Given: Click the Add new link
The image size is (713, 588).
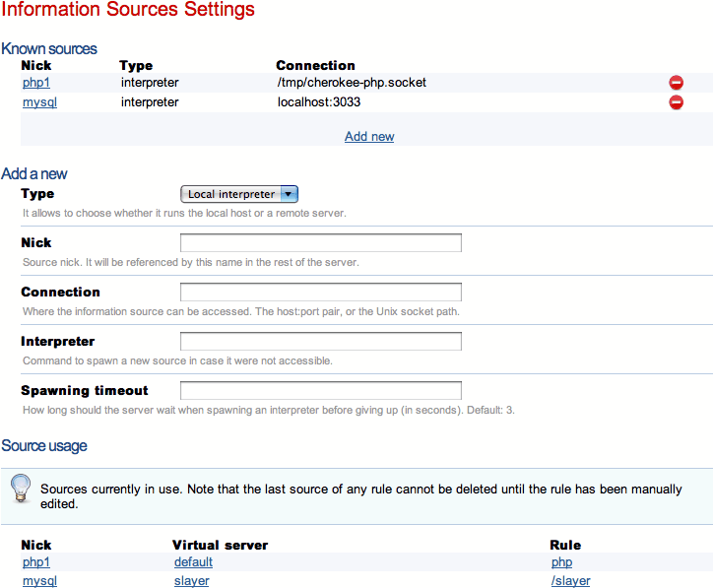Looking at the screenshot, I should click(x=369, y=137).
